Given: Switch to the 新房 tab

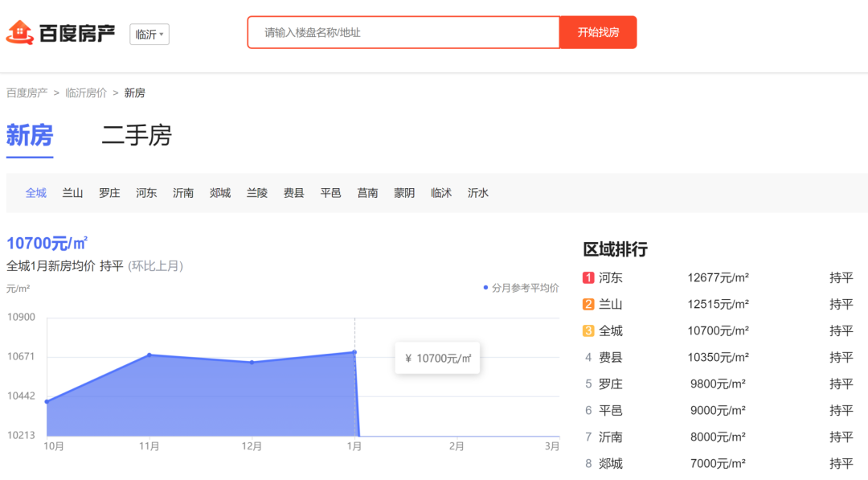Looking at the screenshot, I should coord(29,137).
